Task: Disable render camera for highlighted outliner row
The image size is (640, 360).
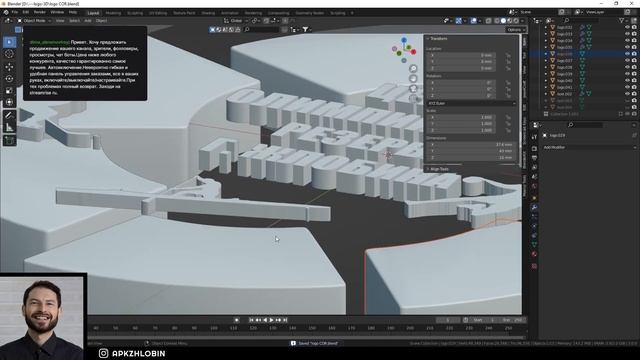Action: click(x=634, y=53)
